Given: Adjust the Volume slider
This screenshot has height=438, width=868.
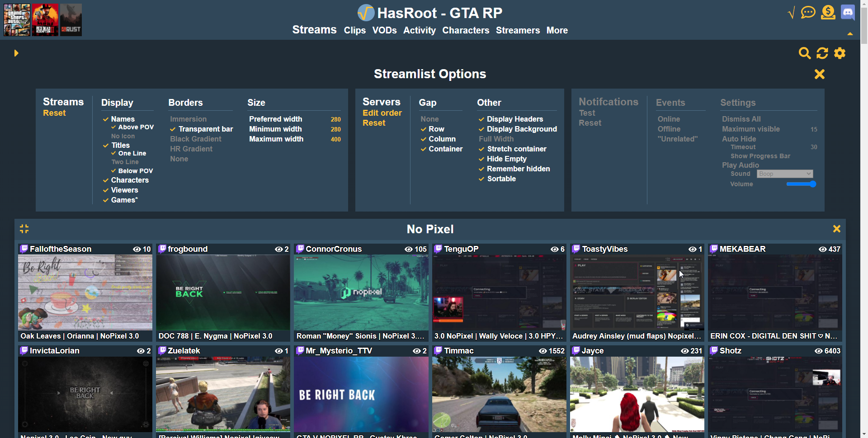Looking at the screenshot, I should pos(801,184).
